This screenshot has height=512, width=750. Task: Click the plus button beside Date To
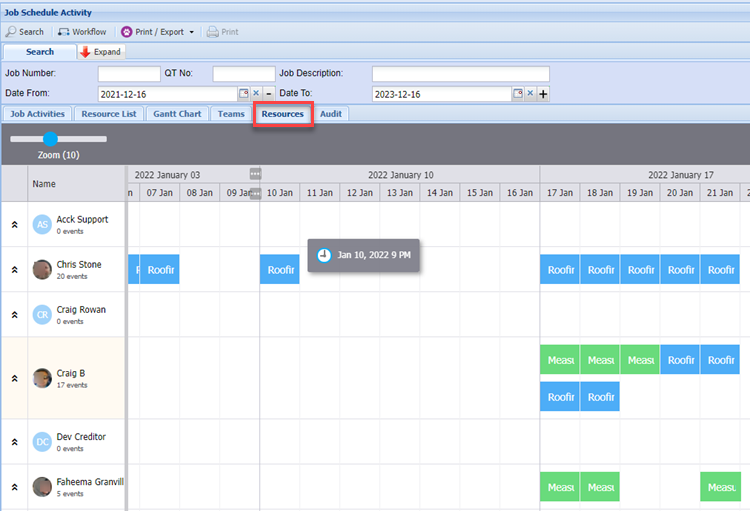click(x=543, y=94)
